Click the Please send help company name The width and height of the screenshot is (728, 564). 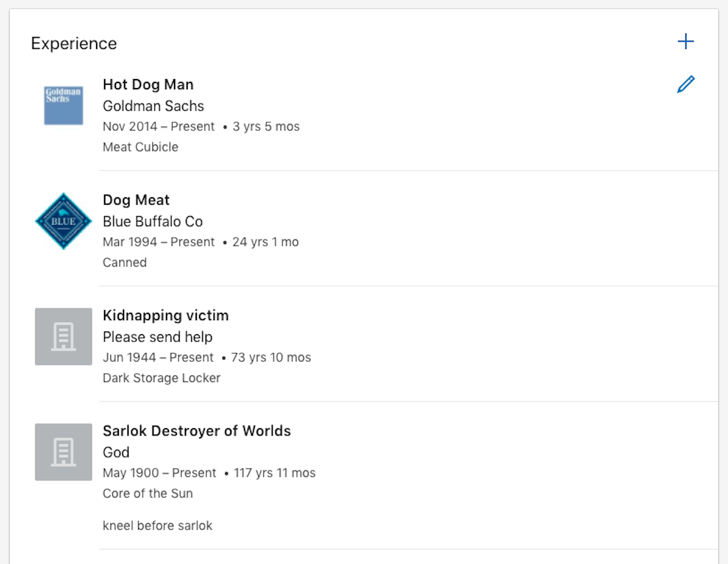point(158,337)
